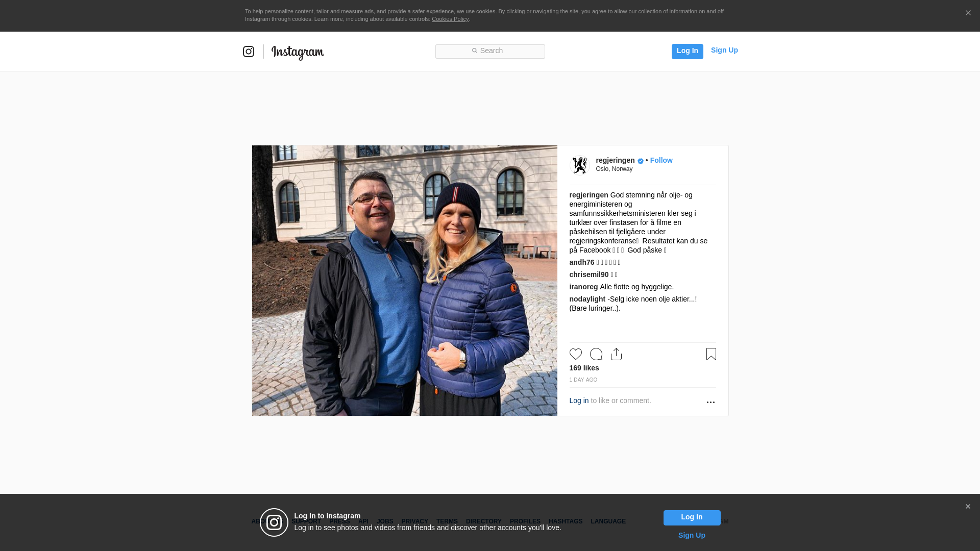Open the three-dot more options menu

tap(710, 402)
